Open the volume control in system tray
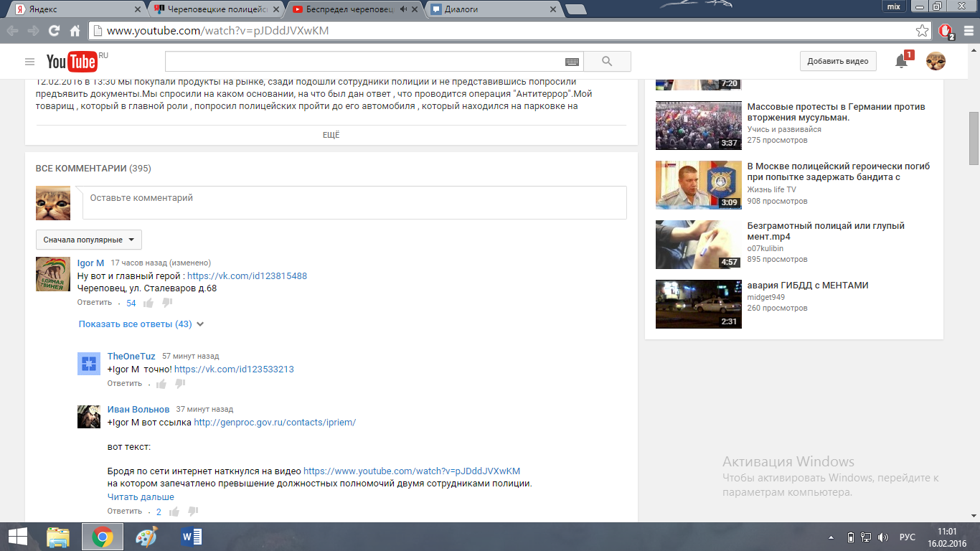This screenshot has height=551, width=980. [x=883, y=537]
